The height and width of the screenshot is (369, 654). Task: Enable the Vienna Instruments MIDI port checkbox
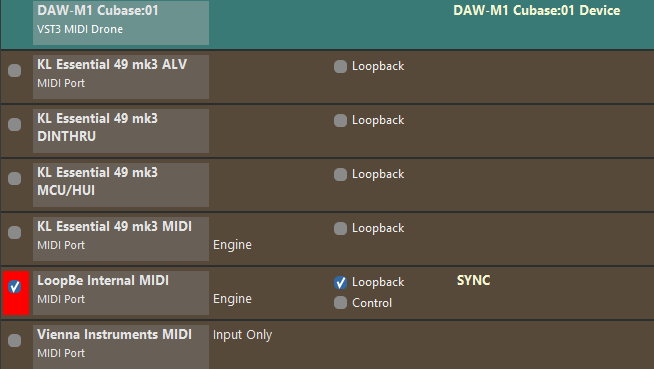15,340
